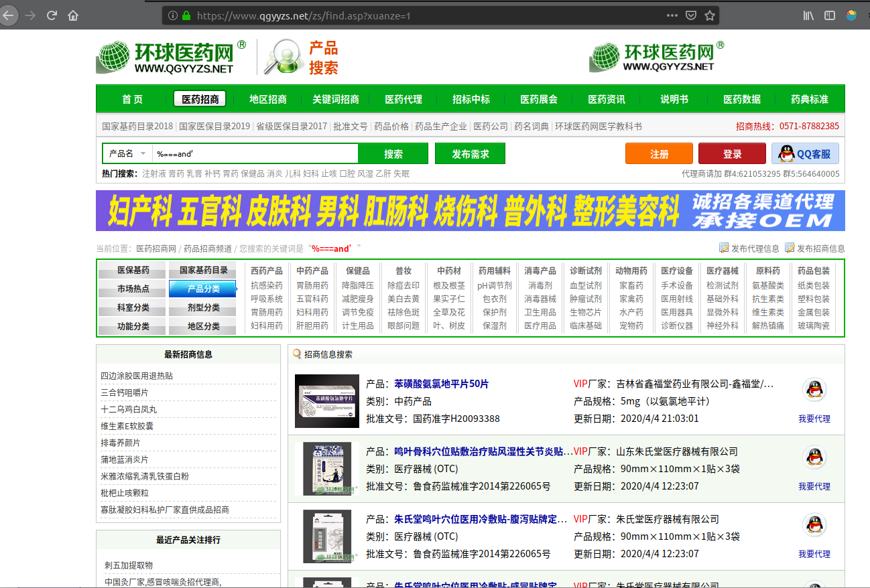Save page to Pocket icon

691,15
